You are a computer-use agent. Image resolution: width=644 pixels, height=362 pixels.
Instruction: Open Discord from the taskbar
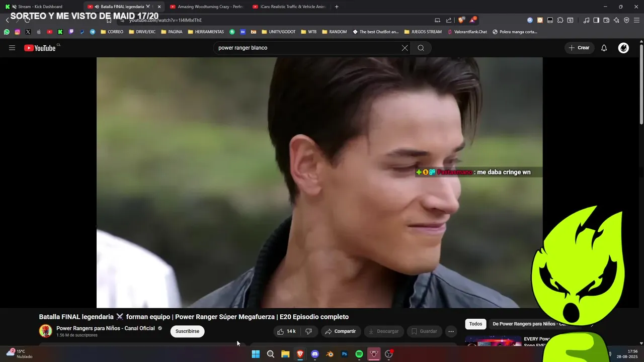point(315,354)
